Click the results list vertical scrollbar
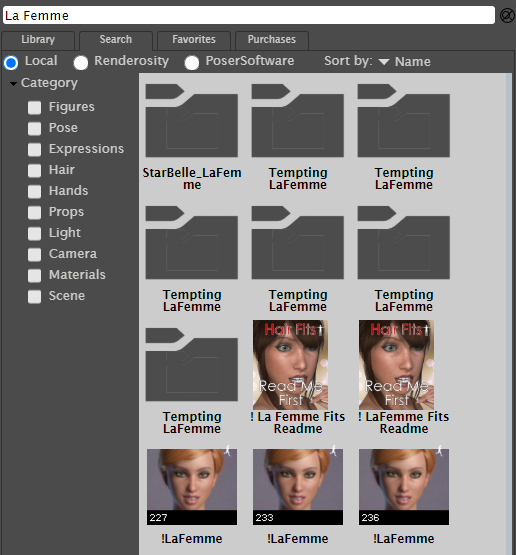Image resolution: width=516 pixels, height=555 pixels. tap(509, 314)
